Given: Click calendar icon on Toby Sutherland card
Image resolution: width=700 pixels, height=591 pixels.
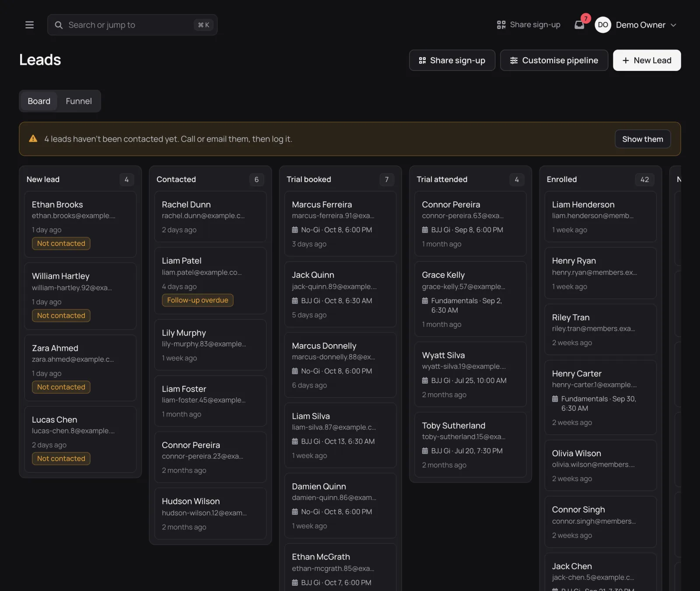Looking at the screenshot, I should [x=425, y=451].
